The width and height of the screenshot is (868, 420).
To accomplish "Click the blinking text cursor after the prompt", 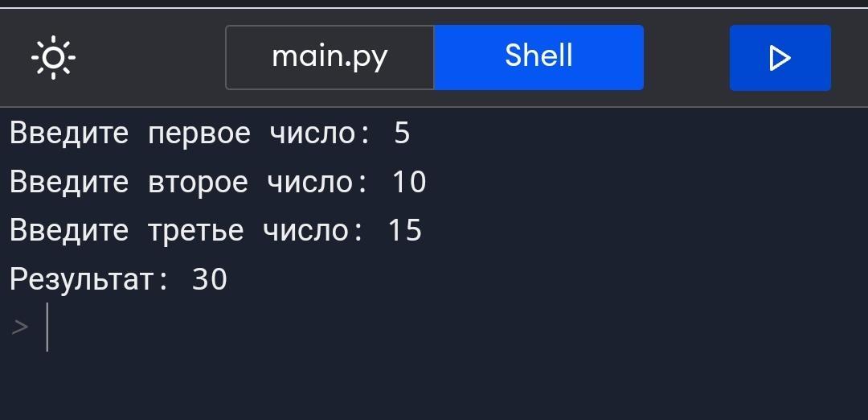I will (x=47, y=327).
